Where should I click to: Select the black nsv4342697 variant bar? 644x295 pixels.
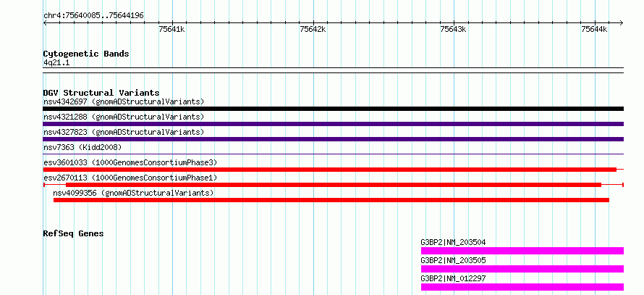click(333, 109)
